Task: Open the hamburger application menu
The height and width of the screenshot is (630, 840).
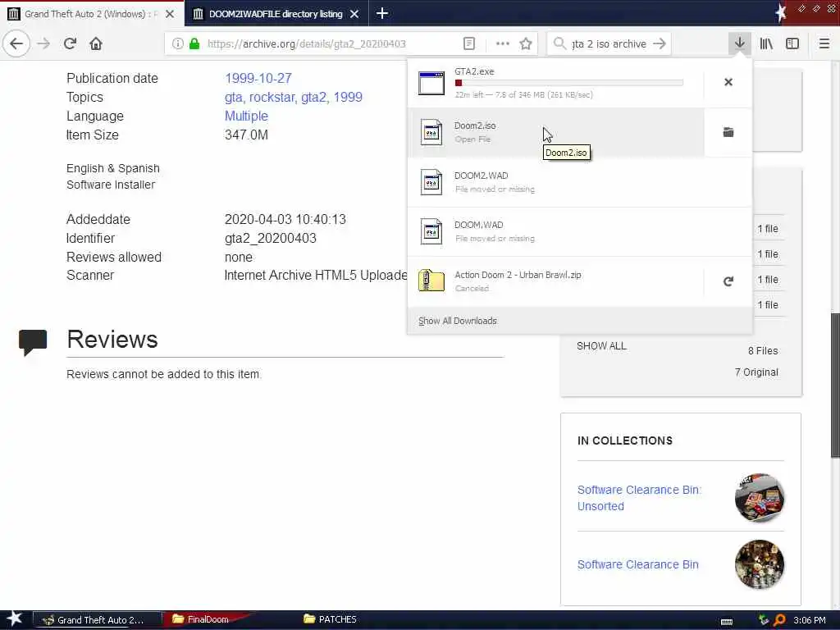Action: pos(824,43)
